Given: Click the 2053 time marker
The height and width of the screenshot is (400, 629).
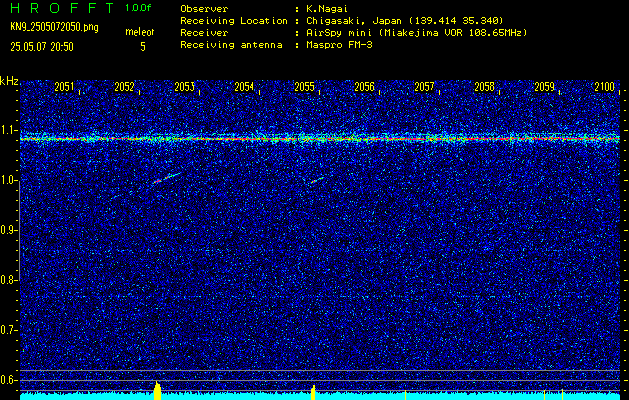Looking at the screenshot, I should [185, 87].
